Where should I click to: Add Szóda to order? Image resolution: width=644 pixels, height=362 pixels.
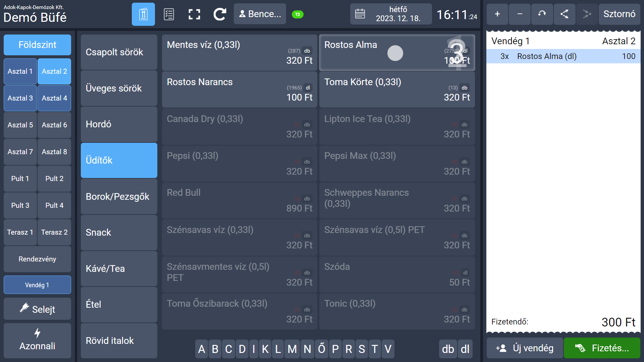pyautogui.click(x=397, y=275)
